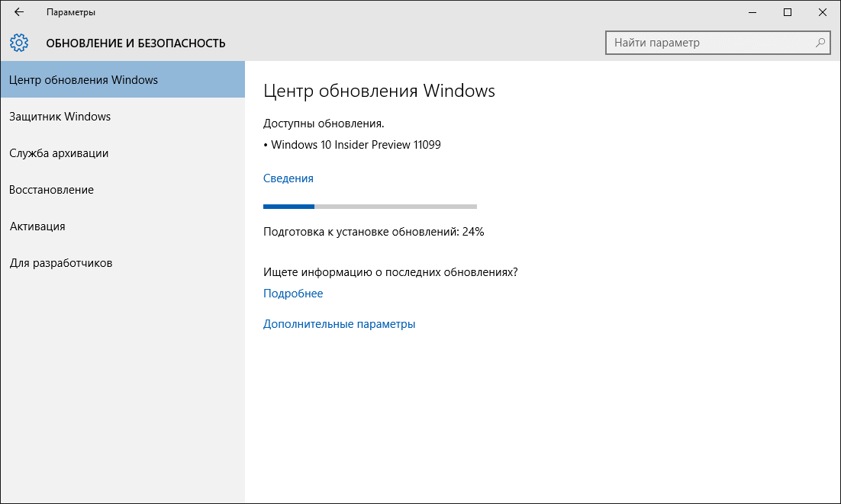841x504 pixels.
Task: Open Для разработчиков settings
Action: pyautogui.click(x=60, y=262)
